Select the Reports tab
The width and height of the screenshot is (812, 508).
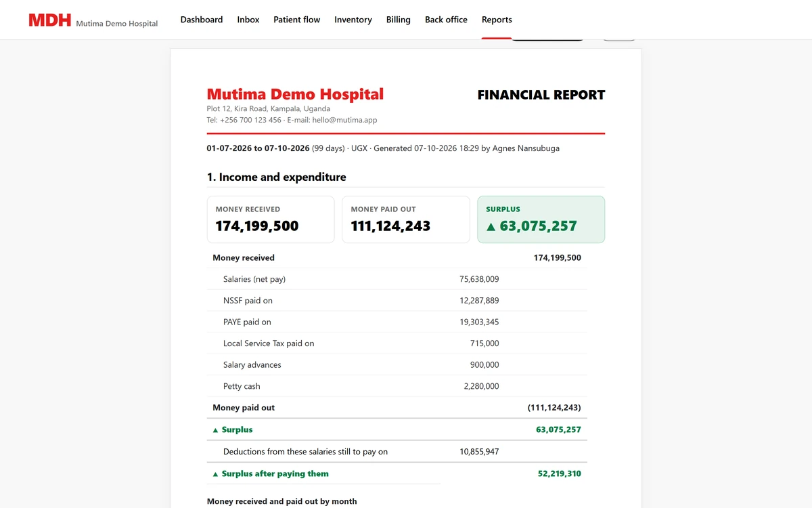[x=497, y=20]
